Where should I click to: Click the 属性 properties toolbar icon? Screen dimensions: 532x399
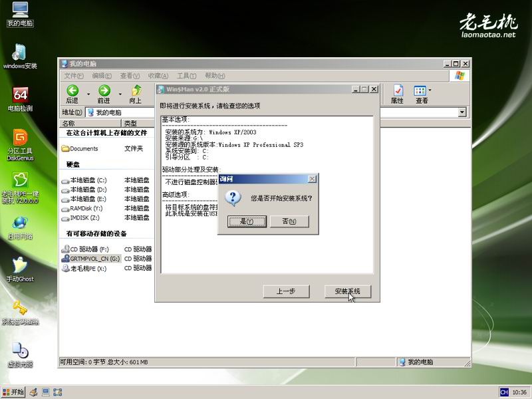click(x=397, y=94)
